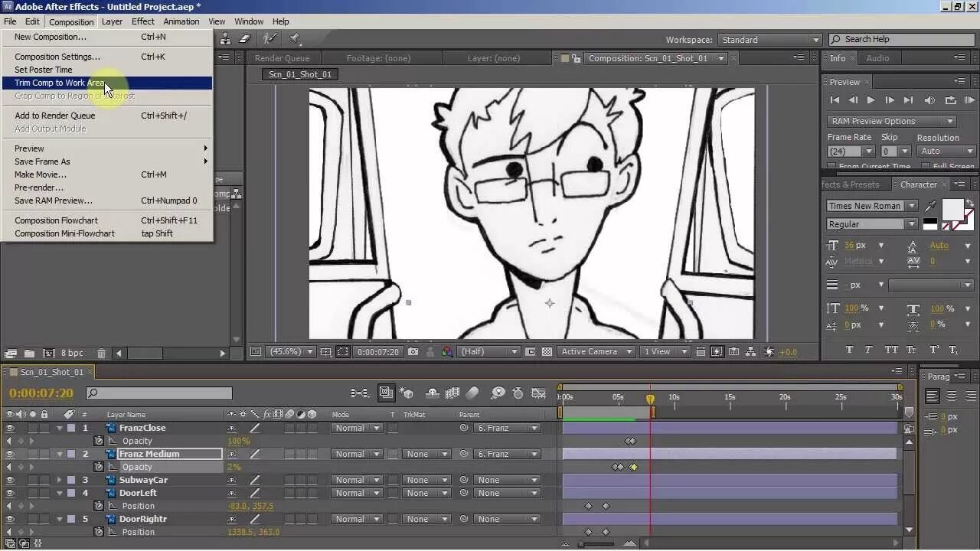
Task: Toggle the transparency grid
Action: point(547,352)
